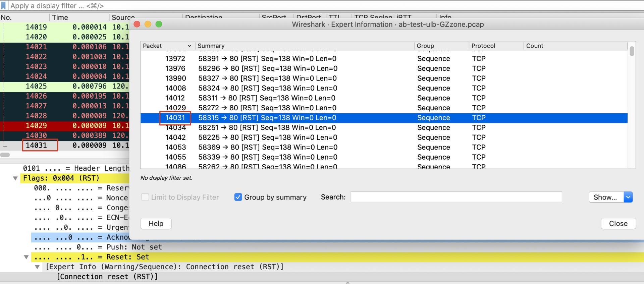The height and width of the screenshot is (284, 644).
Task: Select expert row for packet 14042
Action: coord(384,137)
